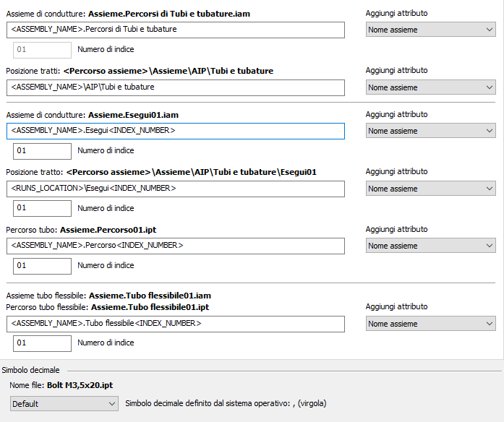Expand attribute dropdown for Tubo flessibile row
The width and height of the screenshot is (504, 422).
point(430,324)
